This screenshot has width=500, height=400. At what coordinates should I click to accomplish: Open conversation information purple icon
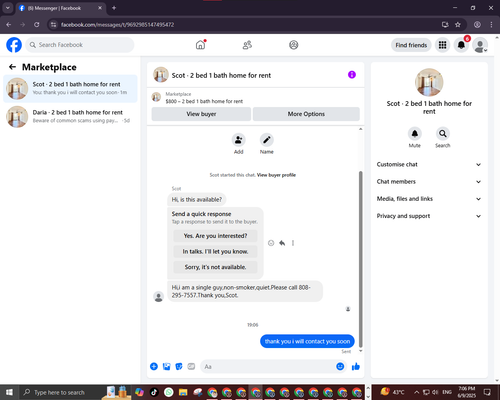pyautogui.click(x=352, y=75)
